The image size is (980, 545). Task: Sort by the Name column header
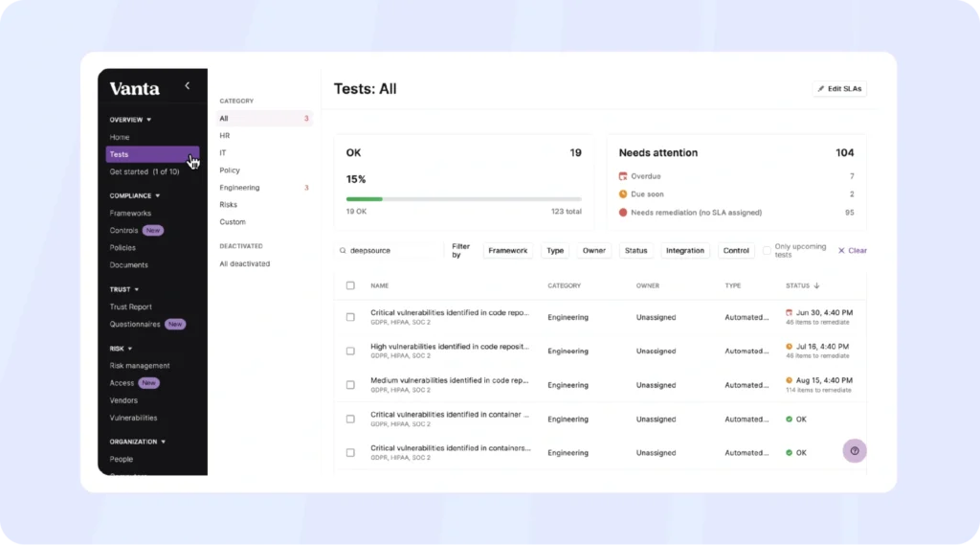[x=379, y=286]
